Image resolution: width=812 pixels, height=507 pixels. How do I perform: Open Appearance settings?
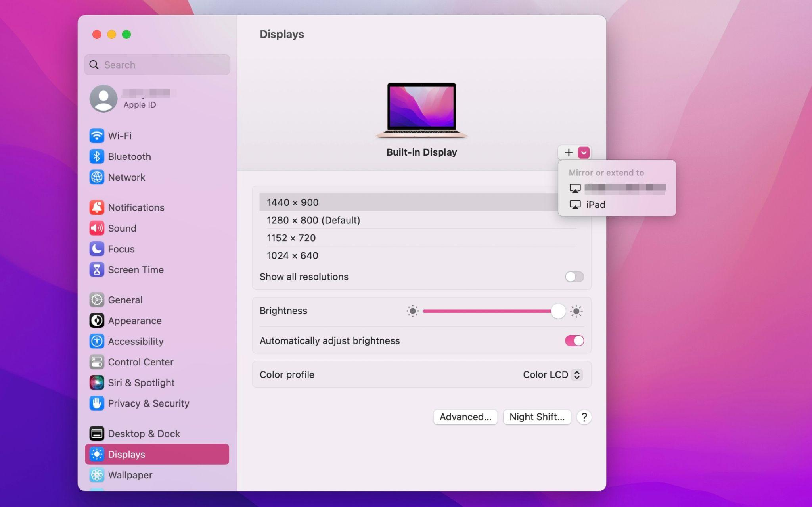point(157,320)
